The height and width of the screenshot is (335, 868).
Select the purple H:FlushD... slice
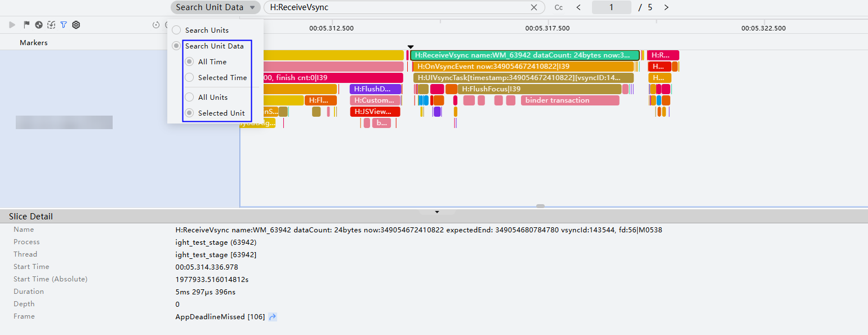click(x=375, y=89)
